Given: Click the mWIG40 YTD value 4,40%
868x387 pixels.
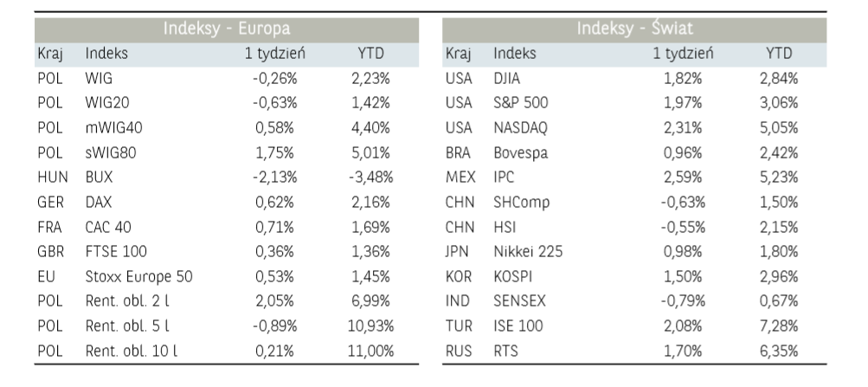Looking at the screenshot, I should [x=374, y=128].
